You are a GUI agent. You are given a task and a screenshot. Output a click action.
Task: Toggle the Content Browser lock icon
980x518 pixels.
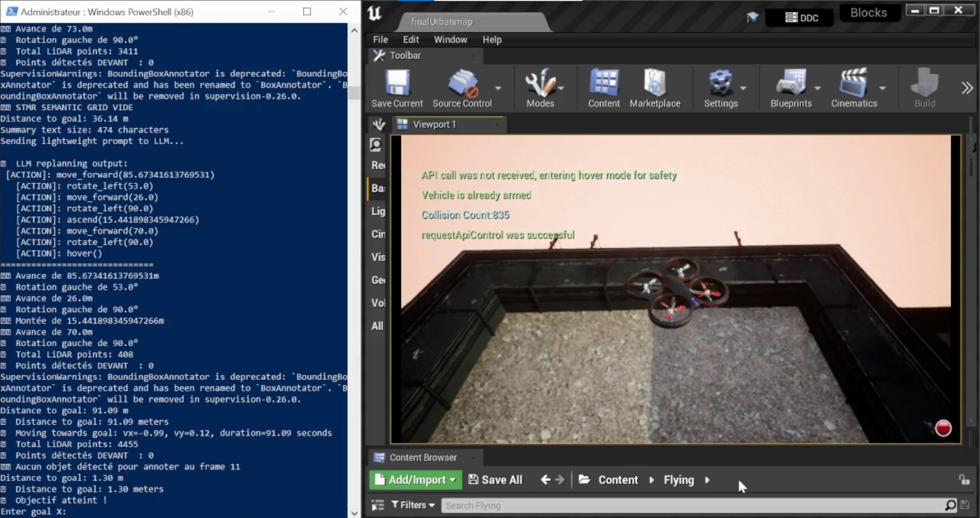pyautogui.click(x=964, y=480)
